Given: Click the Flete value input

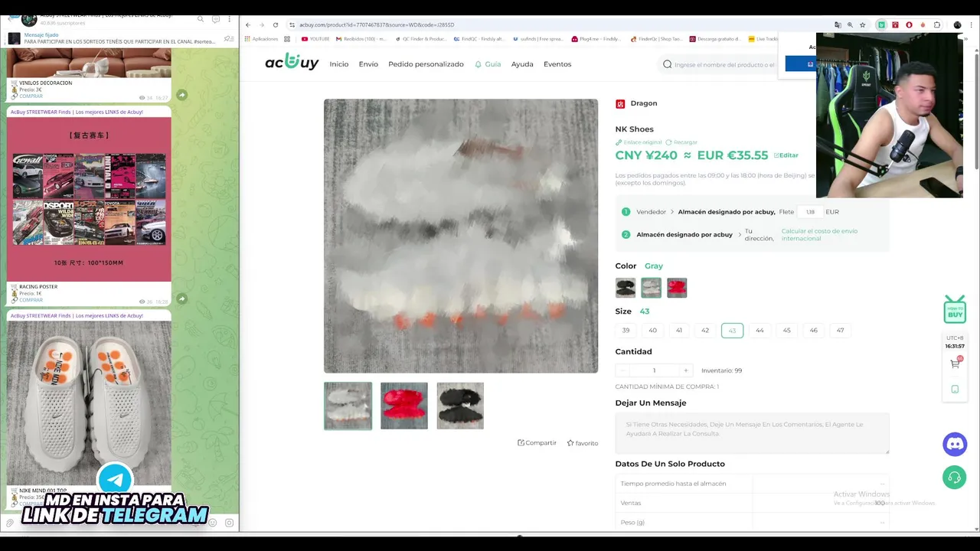Looking at the screenshot, I should coord(810,212).
